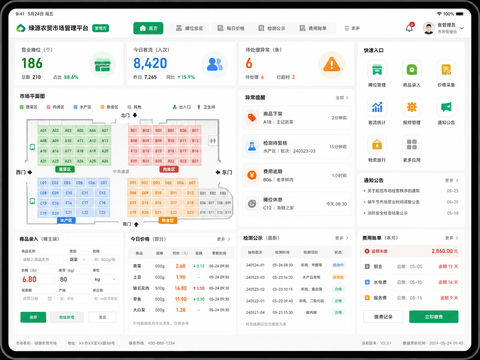Click the gray clock stall rest alert icon

[252, 203]
